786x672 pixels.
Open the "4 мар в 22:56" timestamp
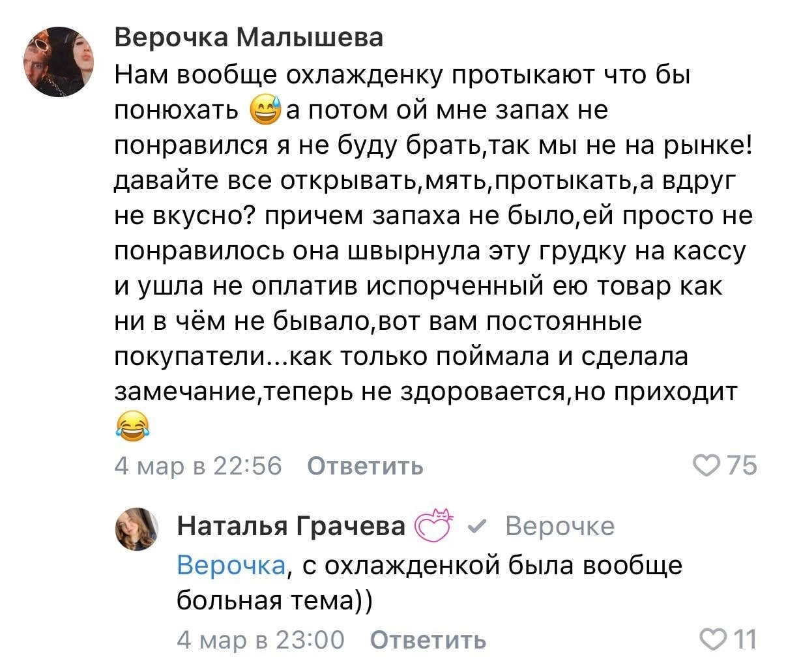tap(198, 466)
